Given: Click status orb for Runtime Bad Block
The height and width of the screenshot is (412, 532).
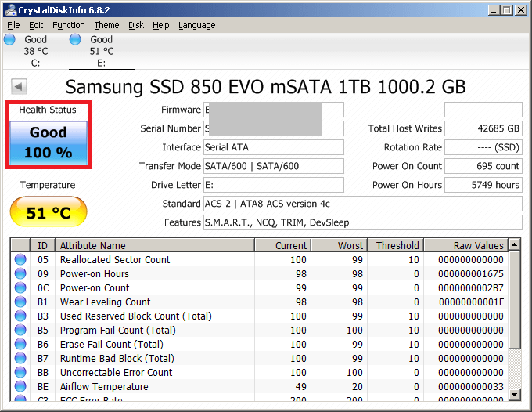Looking at the screenshot, I should tap(20, 358).
